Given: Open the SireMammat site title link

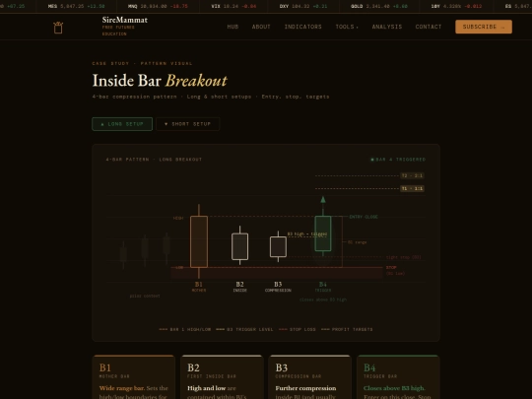Looking at the screenshot, I should 124,20.
